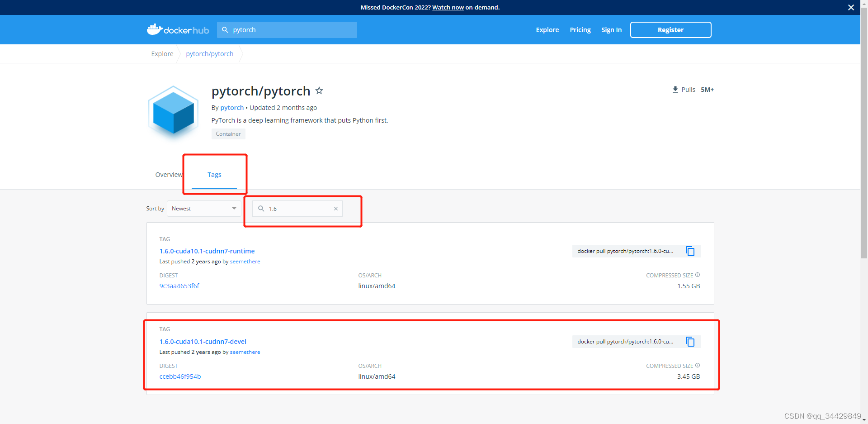Open the 1.6.0-cuda10.1-cudnn7-devel tag link

coord(203,341)
